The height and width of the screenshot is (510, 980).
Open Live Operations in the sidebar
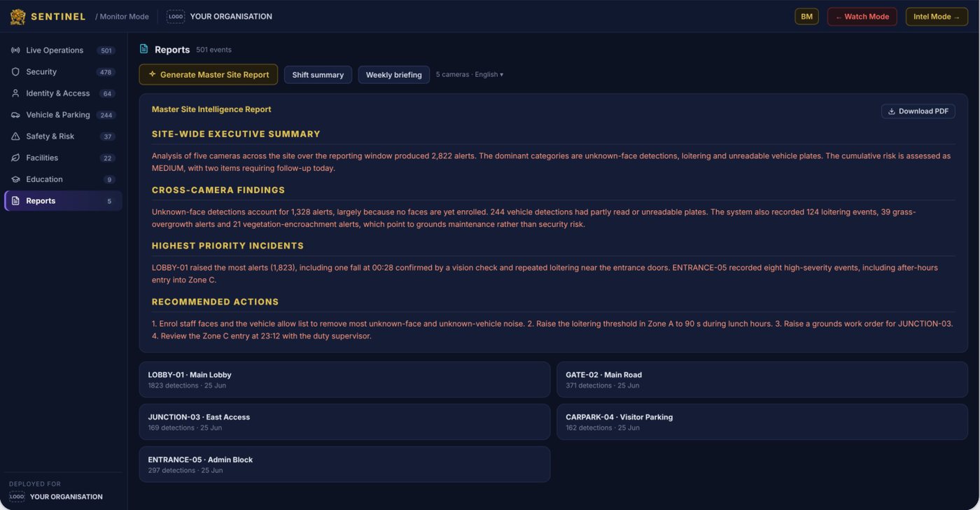(63, 50)
